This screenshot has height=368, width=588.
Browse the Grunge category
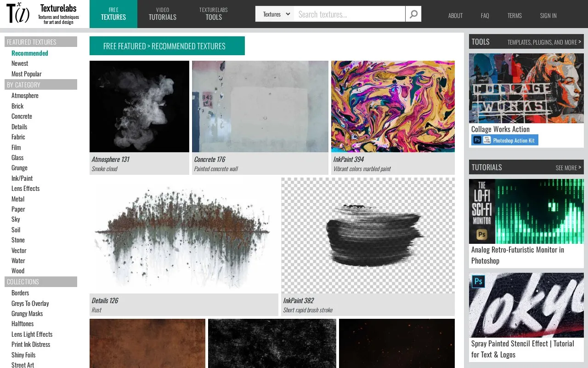(x=19, y=168)
